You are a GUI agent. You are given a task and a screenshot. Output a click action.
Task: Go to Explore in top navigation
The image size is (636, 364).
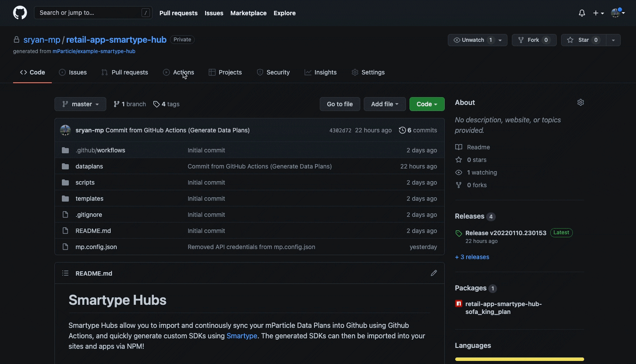tap(284, 13)
